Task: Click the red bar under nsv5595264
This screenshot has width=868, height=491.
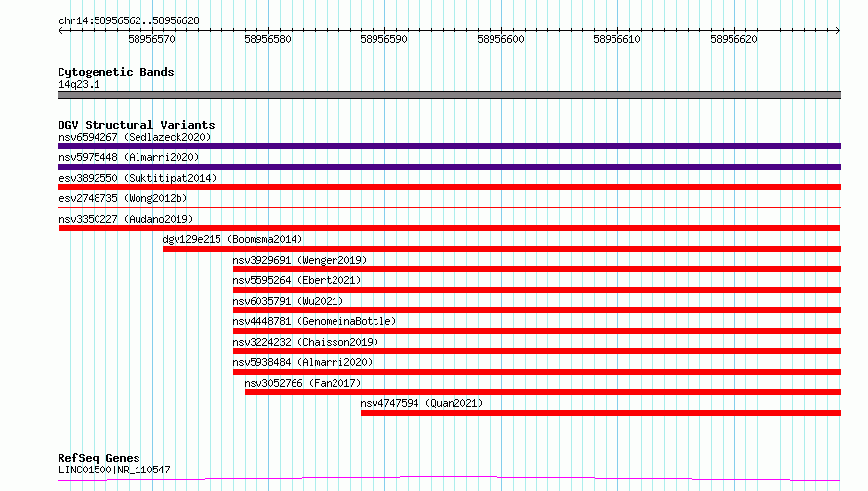Action: click(x=537, y=290)
